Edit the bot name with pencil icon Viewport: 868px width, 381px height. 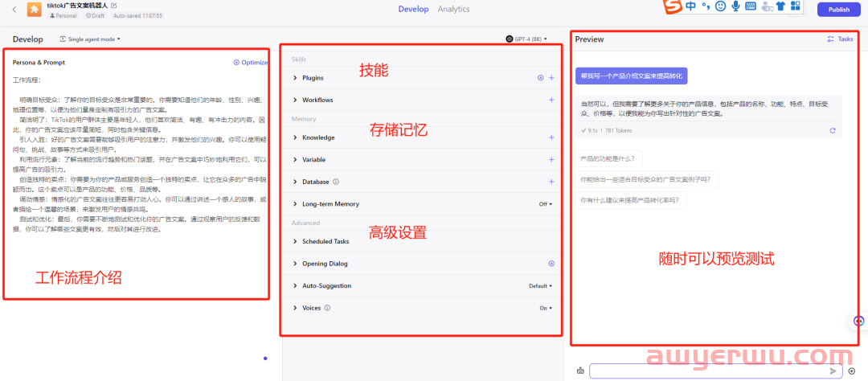[x=114, y=5]
